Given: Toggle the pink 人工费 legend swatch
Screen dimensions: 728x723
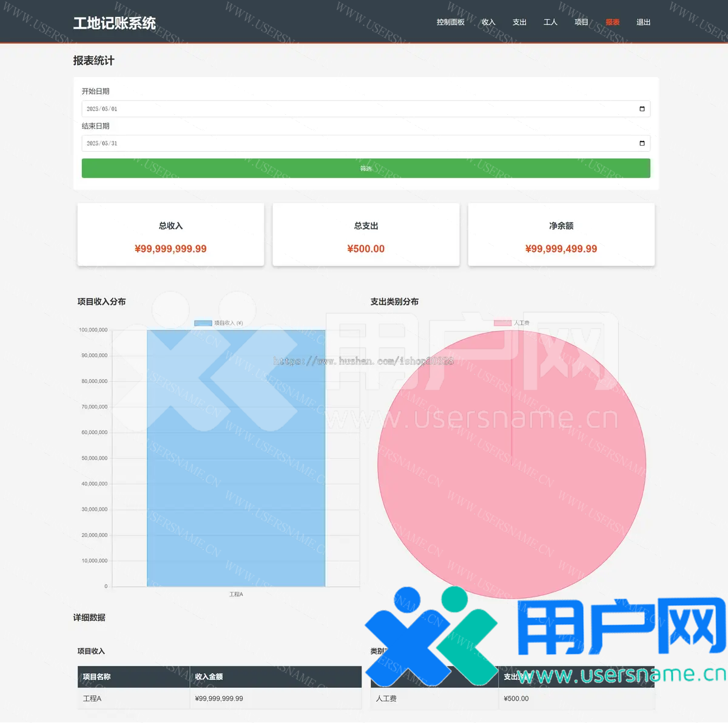Looking at the screenshot, I should click(502, 324).
